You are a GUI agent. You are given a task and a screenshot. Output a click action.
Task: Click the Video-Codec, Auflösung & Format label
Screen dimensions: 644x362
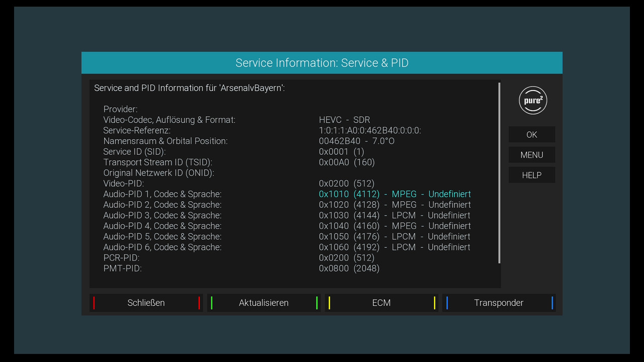pos(169,120)
